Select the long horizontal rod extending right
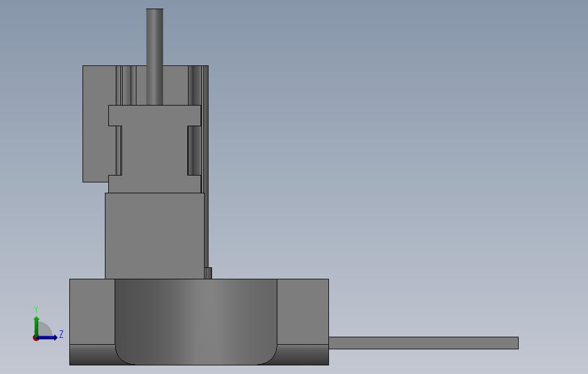The height and width of the screenshot is (374, 588). click(x=424, y=343)
